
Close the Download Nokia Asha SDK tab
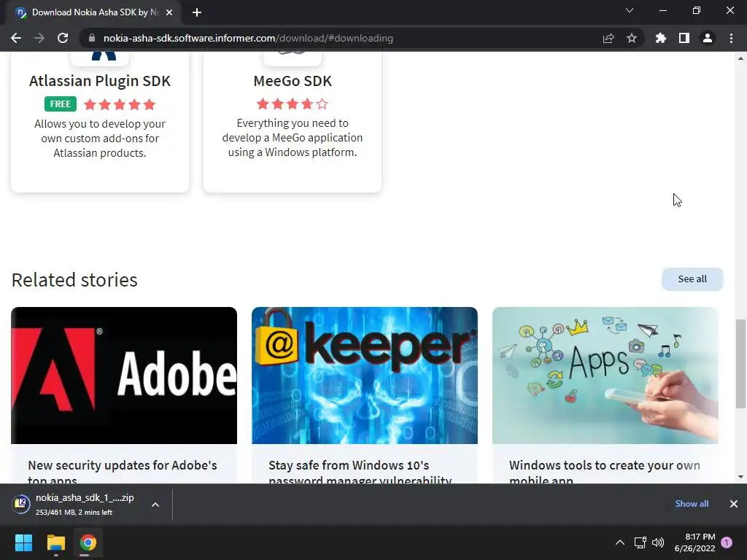point(169,12)
